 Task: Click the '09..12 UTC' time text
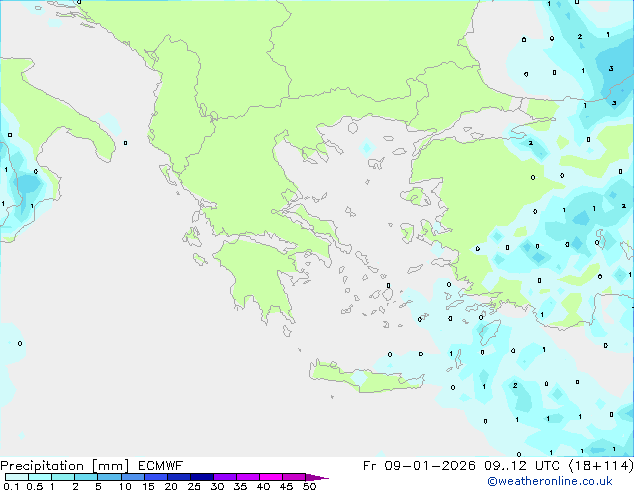pos(522,466)
